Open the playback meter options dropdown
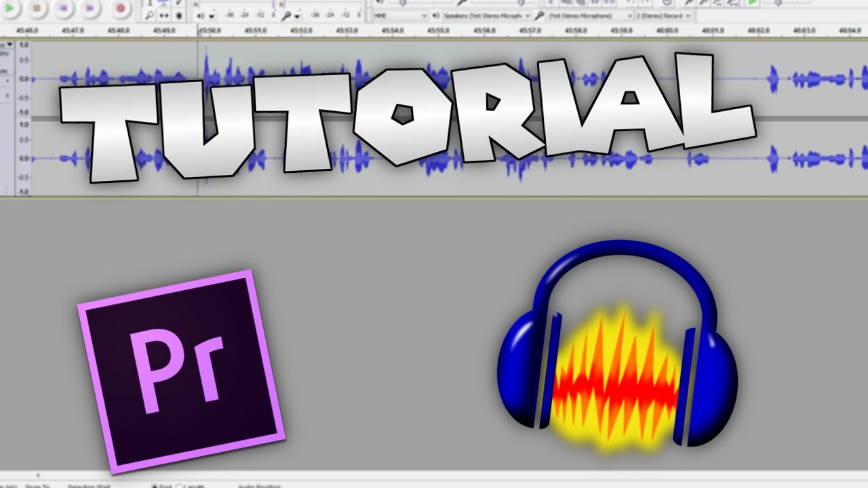Image resolution: width=868 pixels, height=488 pixels. tap(212, 16)
